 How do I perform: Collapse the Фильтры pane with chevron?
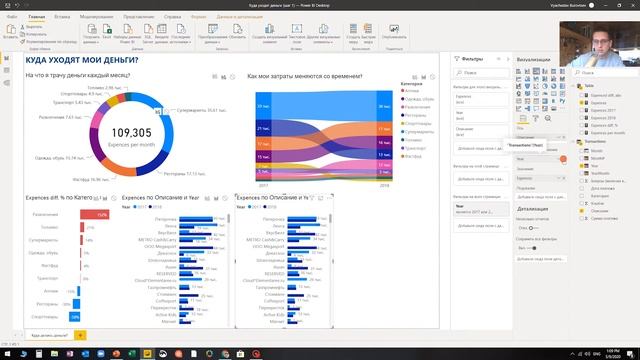point(508,59)
